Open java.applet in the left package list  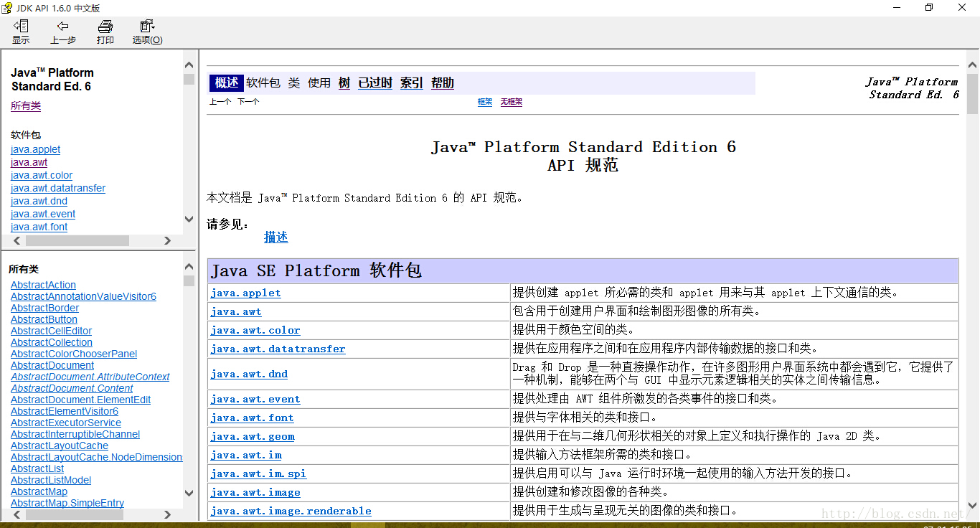[36, 149]
